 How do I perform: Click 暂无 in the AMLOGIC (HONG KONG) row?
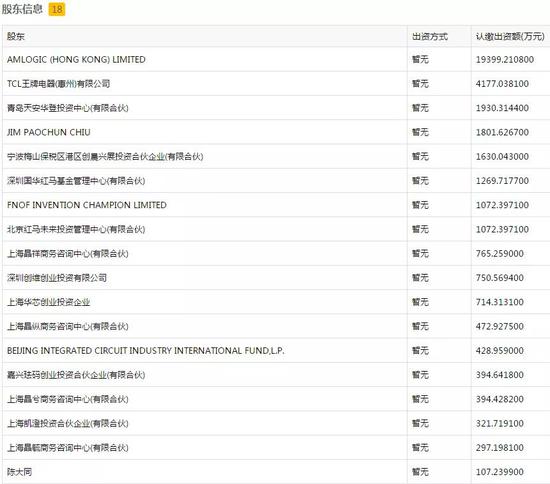pyautogui.click(x=420, y=60)
